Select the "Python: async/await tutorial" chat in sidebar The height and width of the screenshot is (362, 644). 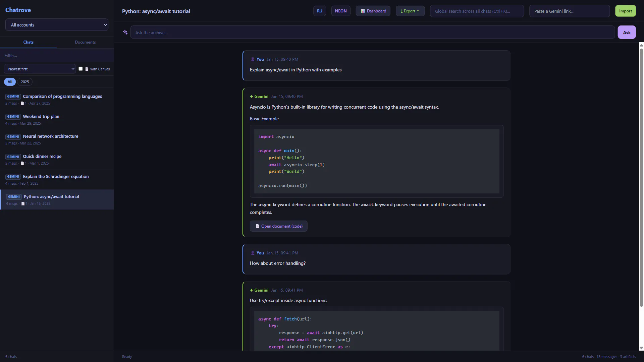click(x=57, y=200)
